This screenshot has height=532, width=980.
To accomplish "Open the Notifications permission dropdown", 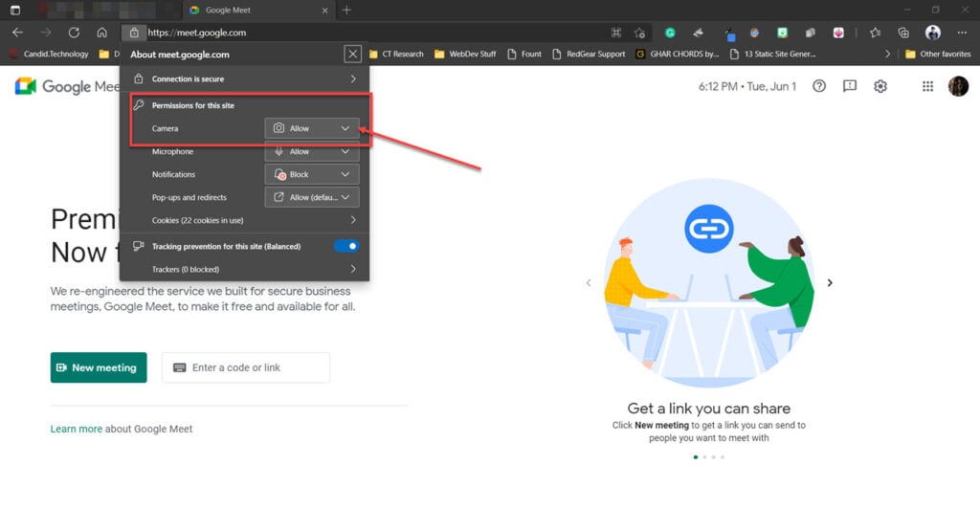I will click(312, 174).
